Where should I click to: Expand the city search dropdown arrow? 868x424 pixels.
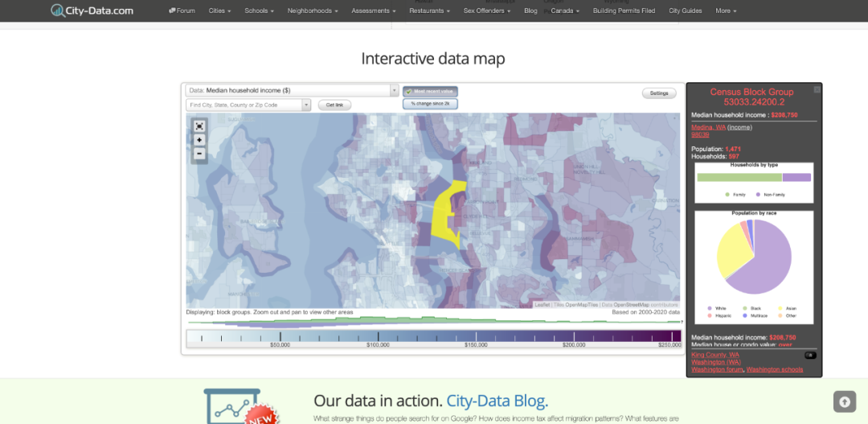[306, 105]
